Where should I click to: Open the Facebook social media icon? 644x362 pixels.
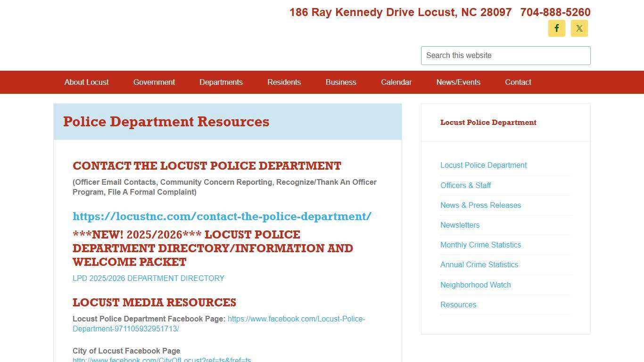click(556, 28)
